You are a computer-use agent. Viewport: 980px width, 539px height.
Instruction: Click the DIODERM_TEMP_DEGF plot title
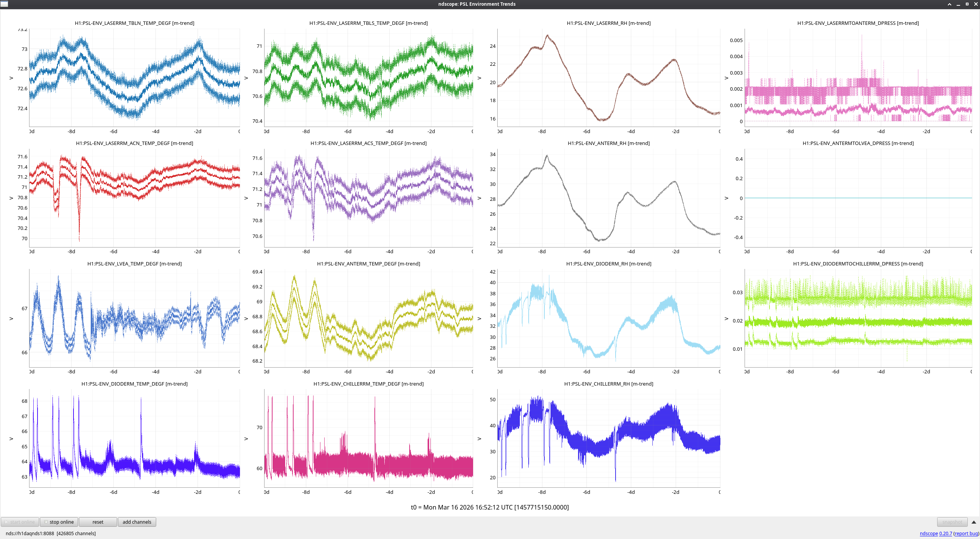pyautogui.click(x=134, y=384)
